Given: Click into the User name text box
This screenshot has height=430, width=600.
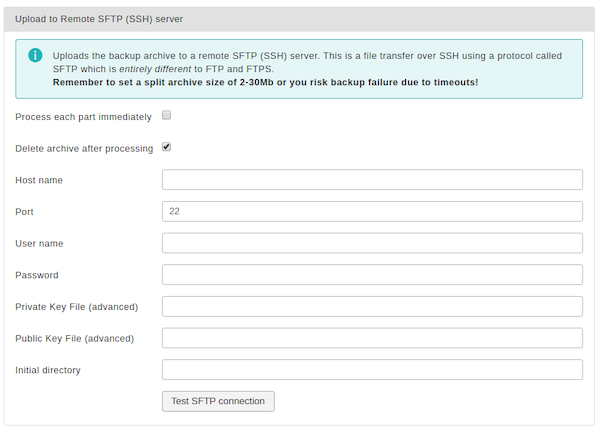Looking at the screenshot, I should coord(372,243).
